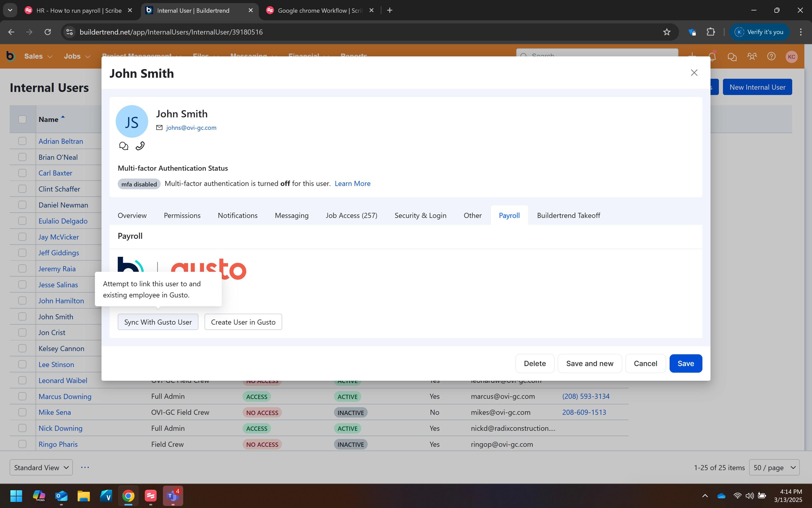Open the Buildertrend Takeoff tab
Viewport: 812px width, 508px height.
coord(568,215)
